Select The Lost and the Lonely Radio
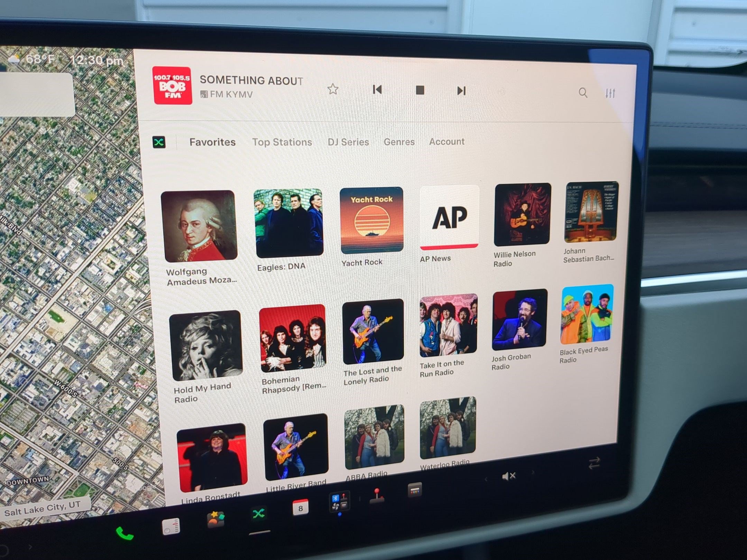Screen dimensions: 747x560 click(373, 332)
